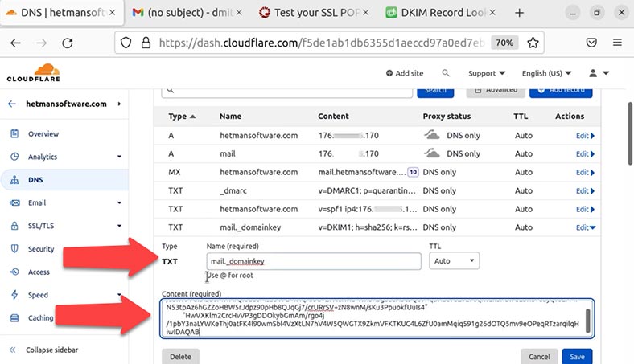The image size is (634, 364).
Task: Click the Cloudflare logo
Action: (x=34, y=72)
